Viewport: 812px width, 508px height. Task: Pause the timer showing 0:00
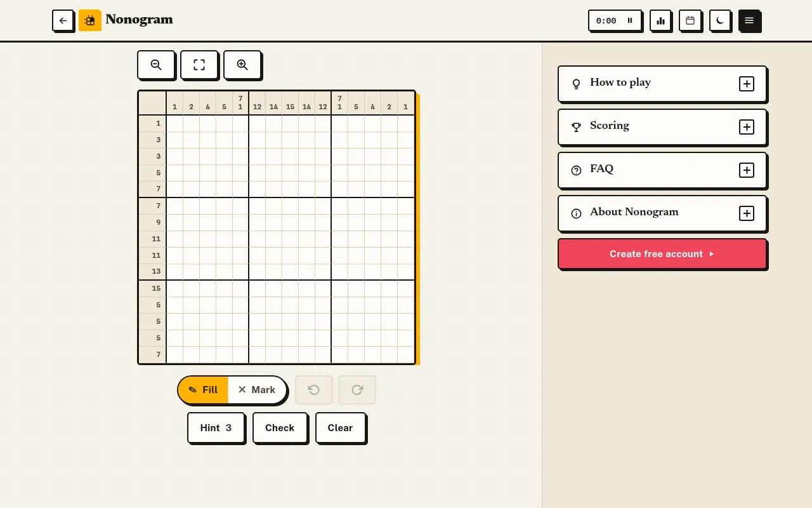[630, 20]
